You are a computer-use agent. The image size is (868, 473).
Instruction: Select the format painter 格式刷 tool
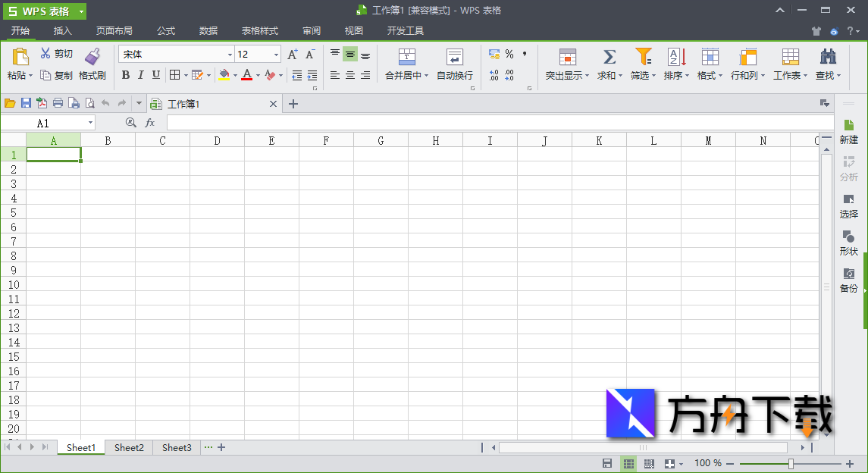click(x=92, y=67)
